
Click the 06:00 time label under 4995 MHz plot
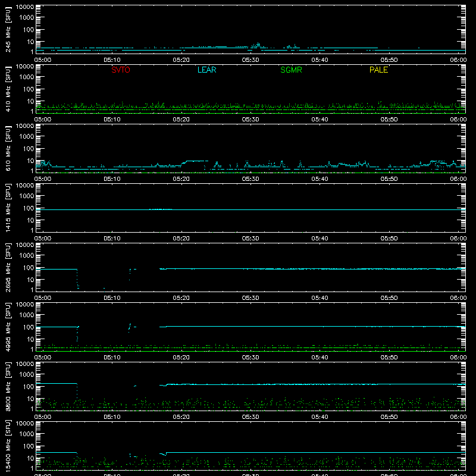pyautogui.click(x=458, y=358)
